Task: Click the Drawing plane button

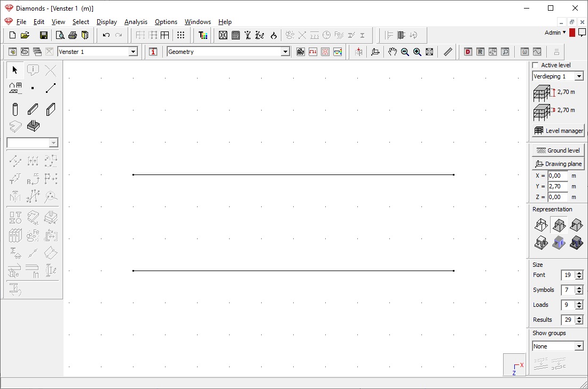Action: (x=559, y=164)
